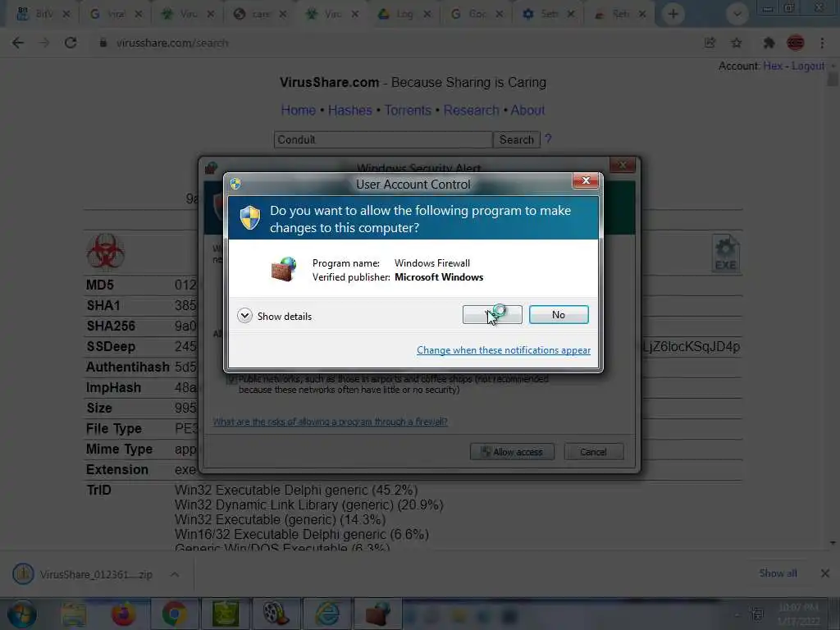Click Chrome icon in the taskbar

174,614
